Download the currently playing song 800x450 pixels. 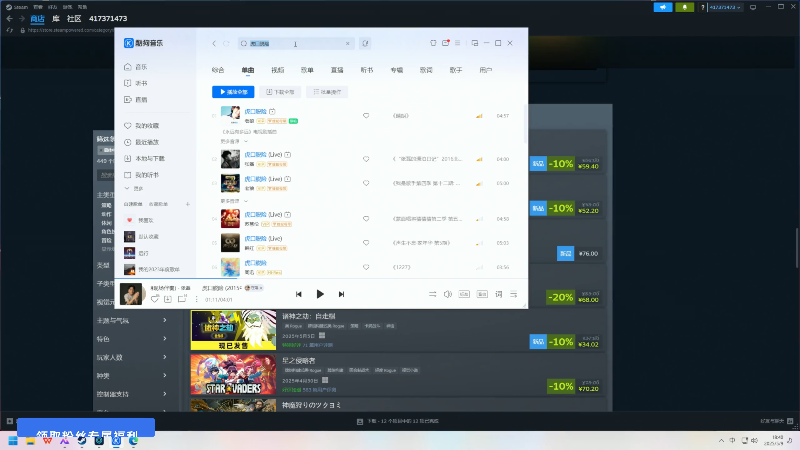(168, 299)
